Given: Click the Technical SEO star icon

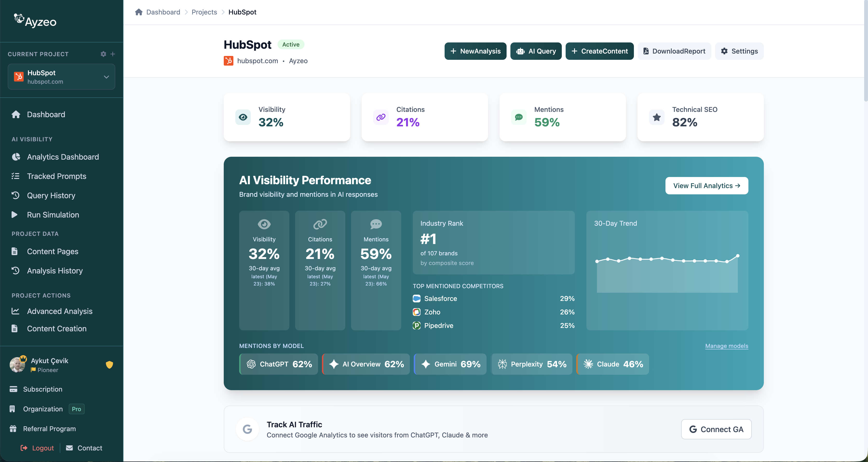Looking at the screenshot, I should (x=656, y=117).
